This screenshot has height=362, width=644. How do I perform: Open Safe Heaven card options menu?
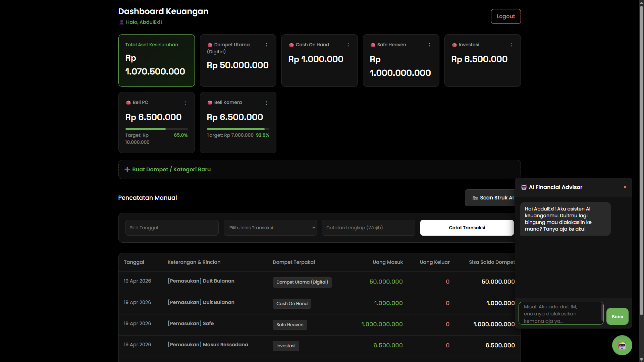pyautogui.click(x=430, y=45)
